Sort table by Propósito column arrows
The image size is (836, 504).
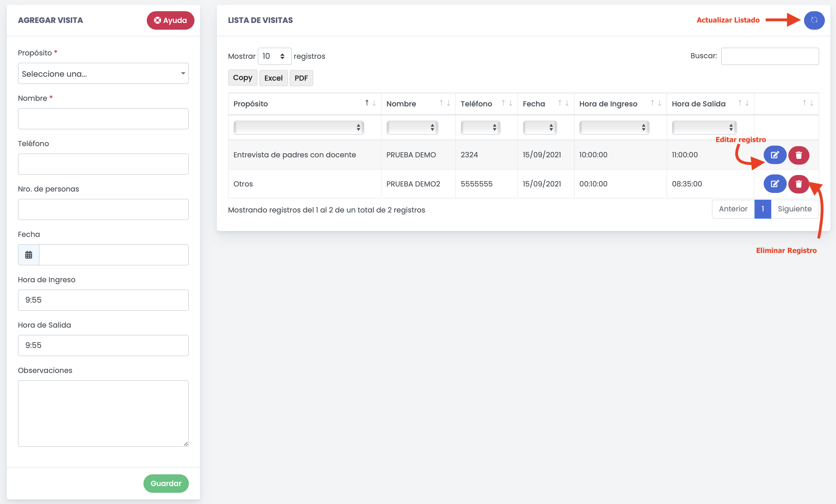(x=370, y=103)
